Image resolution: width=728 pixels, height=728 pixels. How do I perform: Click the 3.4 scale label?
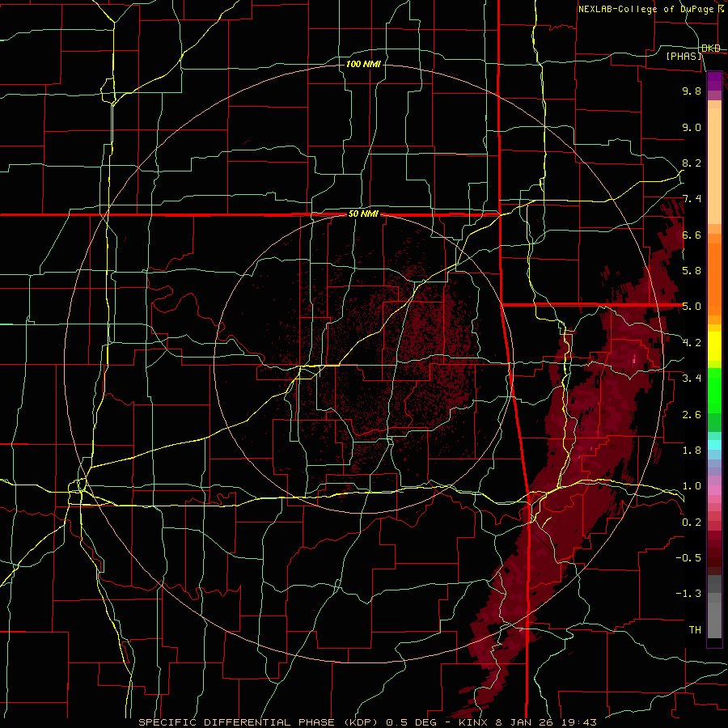pos(692,379)
